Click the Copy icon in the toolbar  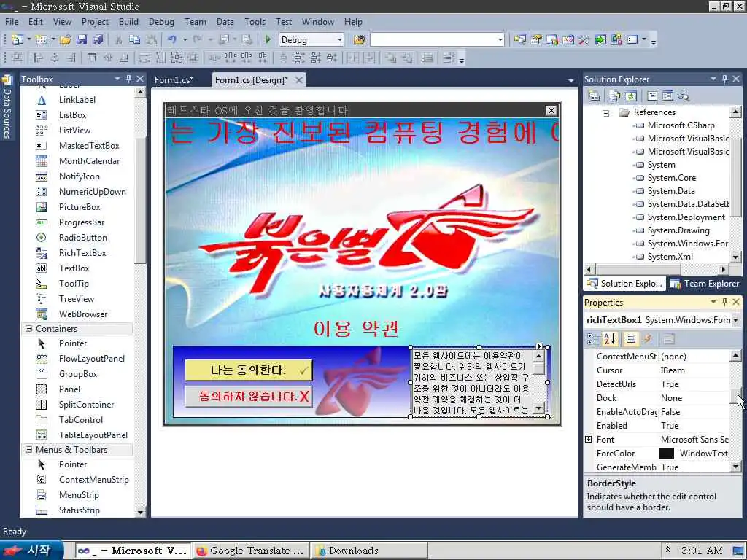pyautogui.click(x=135, y=39)
